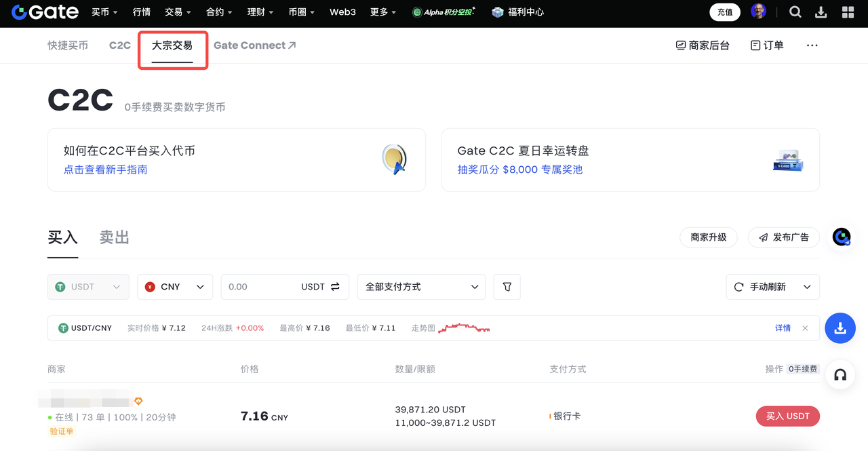The height and width of the screenshot is (451, 868).
Task: Open the 合约 menu in the top bar
Action: click(219, 12)
